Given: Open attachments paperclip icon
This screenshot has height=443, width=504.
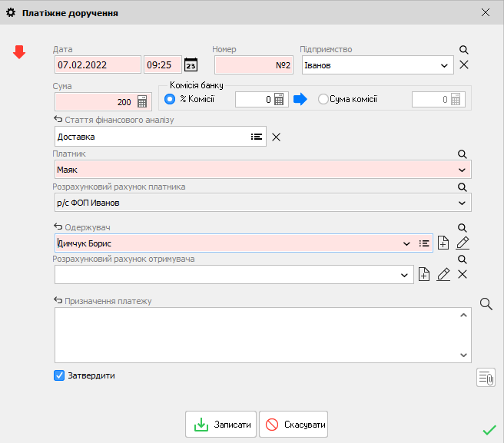Looking at the screenshot, I should pyautogui.click(x=486, y=377).
